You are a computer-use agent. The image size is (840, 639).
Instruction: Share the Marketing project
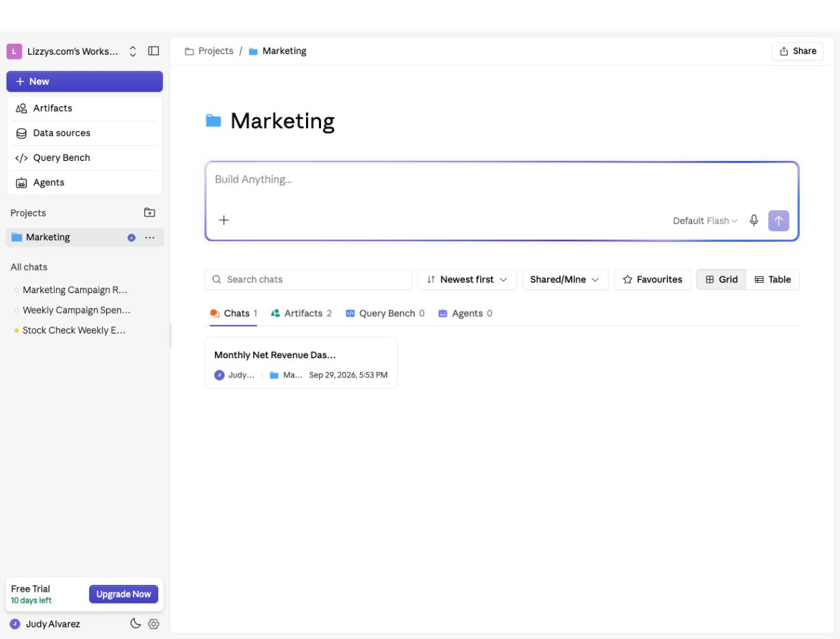pyautogui.click(x=798, y=51)
